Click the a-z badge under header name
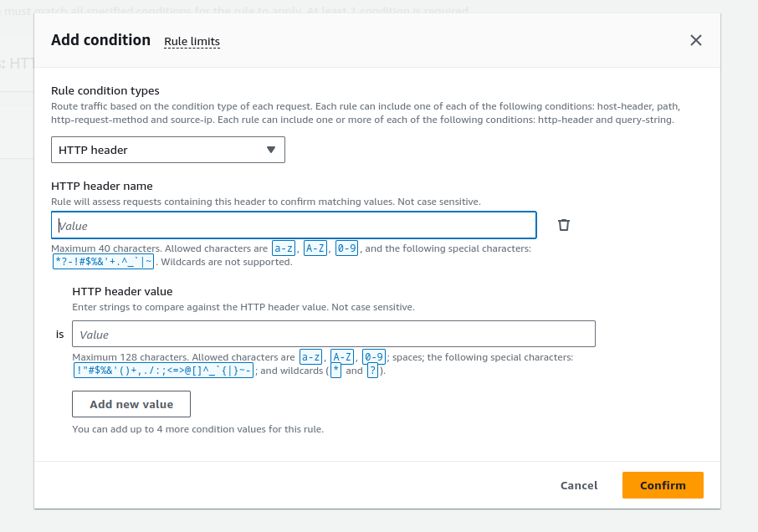758x532 pixels. (x=284, y=248)
